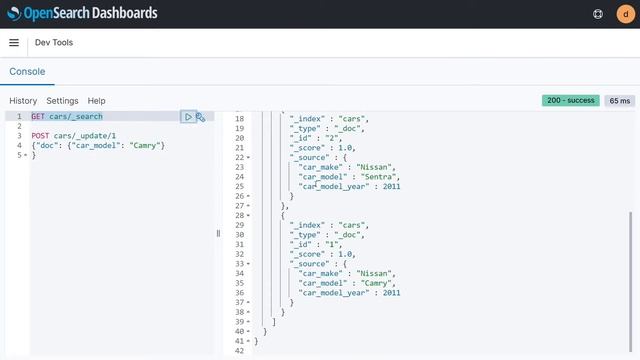Click the 200 - success status badge
Viewport: 640px width, 360px height.
pos(571,100)
